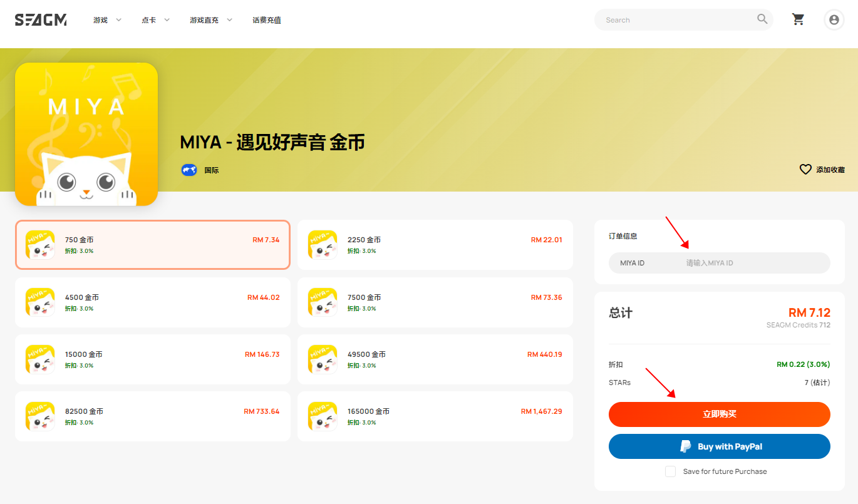Viewport: 858px width, 504px height.
Task: Select the 49500 金币 package name
Action: (x=366, y=354)
